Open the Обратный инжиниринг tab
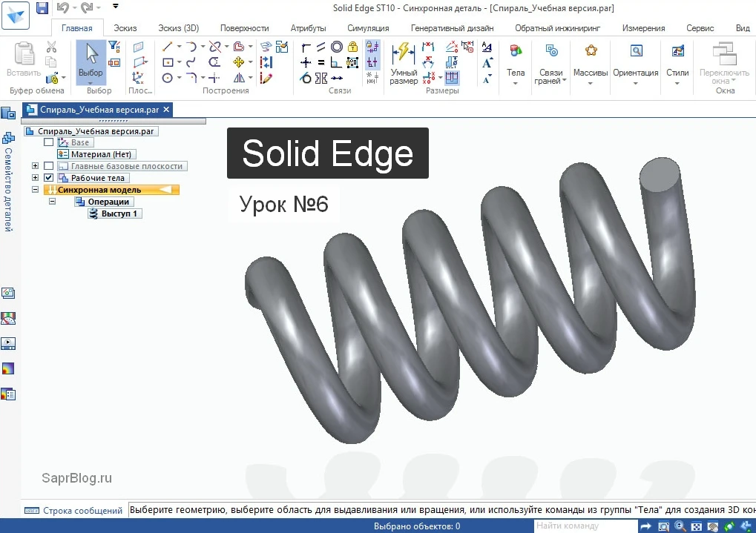The image size is (756, 533). (x=557, y=28)
